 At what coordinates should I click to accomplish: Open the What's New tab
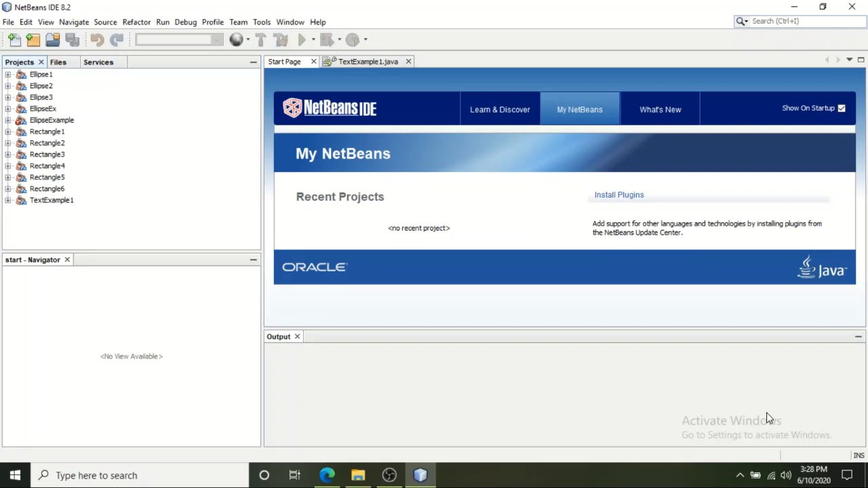click(660, 109)
